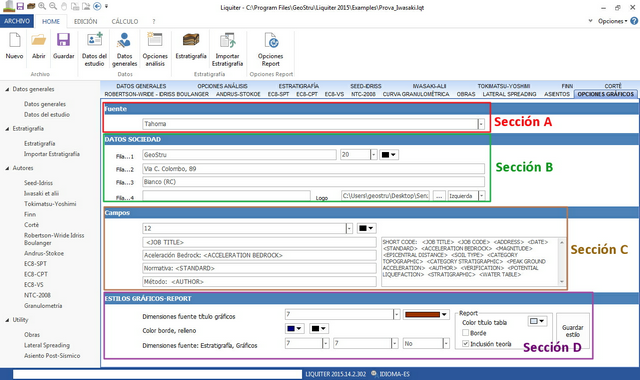Open the Opciones menu at top right
This screenshot has height=380, width=640.
pos(612,21)
